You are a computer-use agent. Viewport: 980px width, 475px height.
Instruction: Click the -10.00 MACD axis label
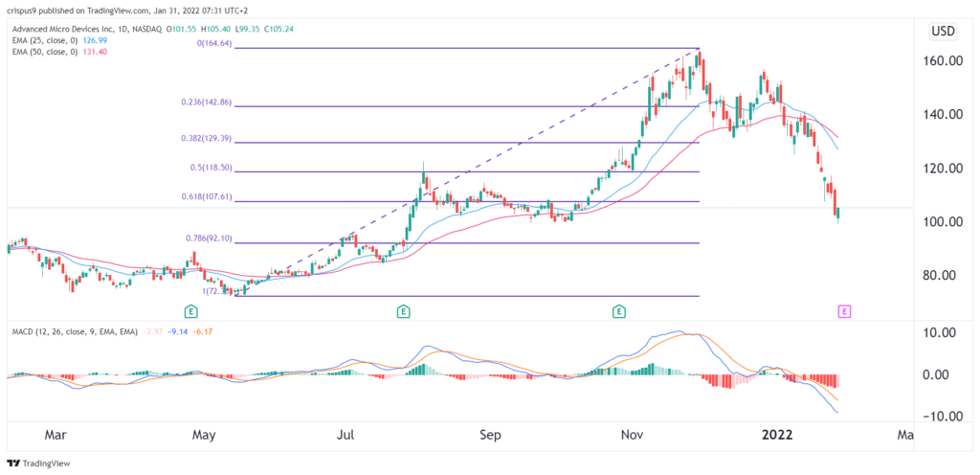click(945, 417)
